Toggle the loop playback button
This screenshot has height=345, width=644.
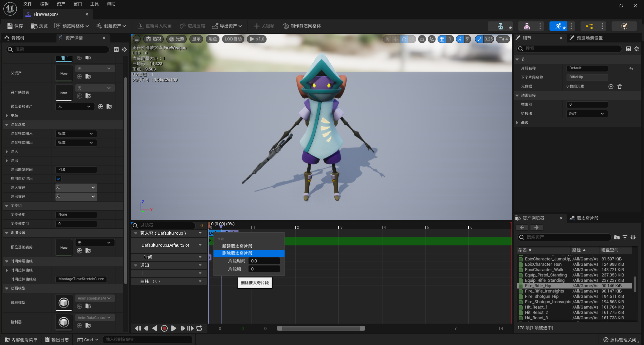pyautogui.click(x=199, y=328)
